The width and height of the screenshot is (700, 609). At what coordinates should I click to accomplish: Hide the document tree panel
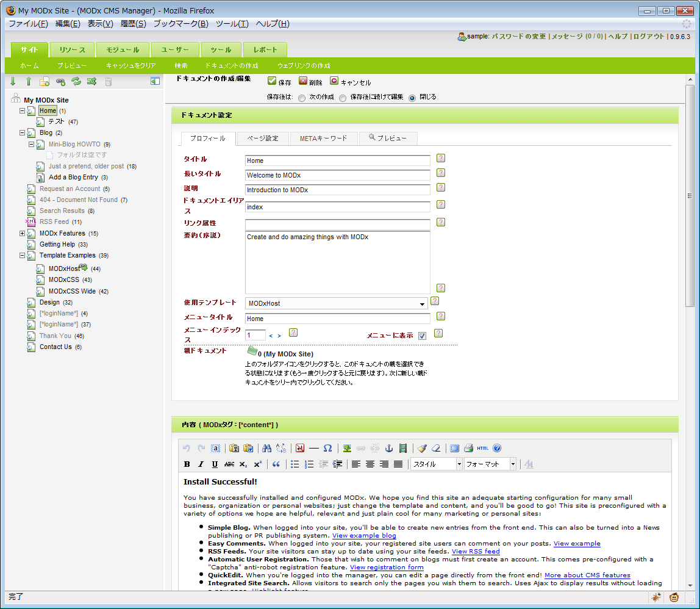[x=155, y=81]
